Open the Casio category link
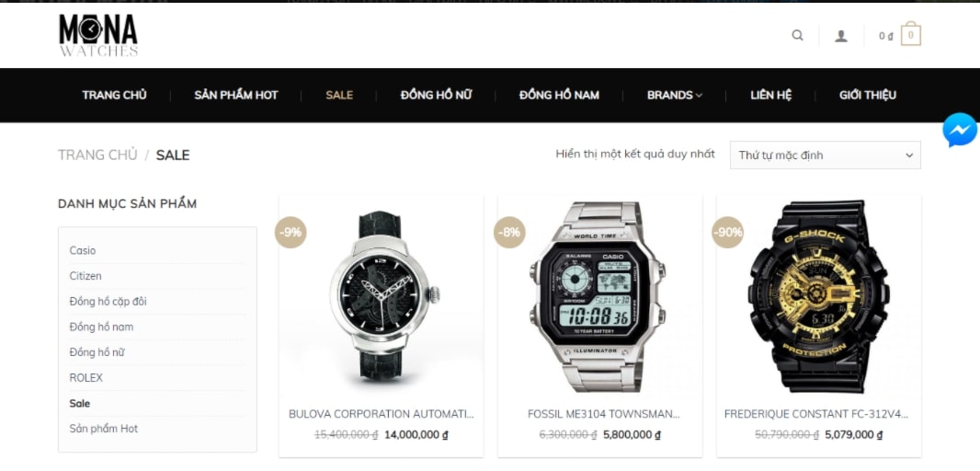This screenshot has height=471, width=980. 83,250
